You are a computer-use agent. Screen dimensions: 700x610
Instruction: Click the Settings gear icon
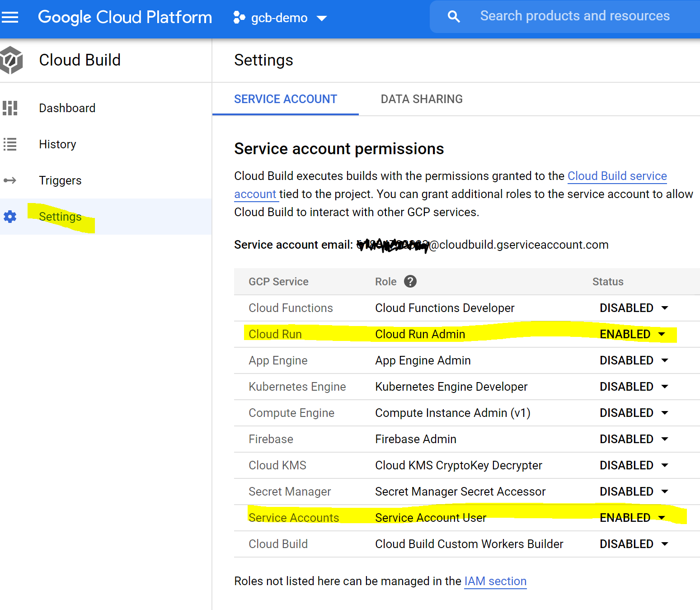click(x=10, y=217)
